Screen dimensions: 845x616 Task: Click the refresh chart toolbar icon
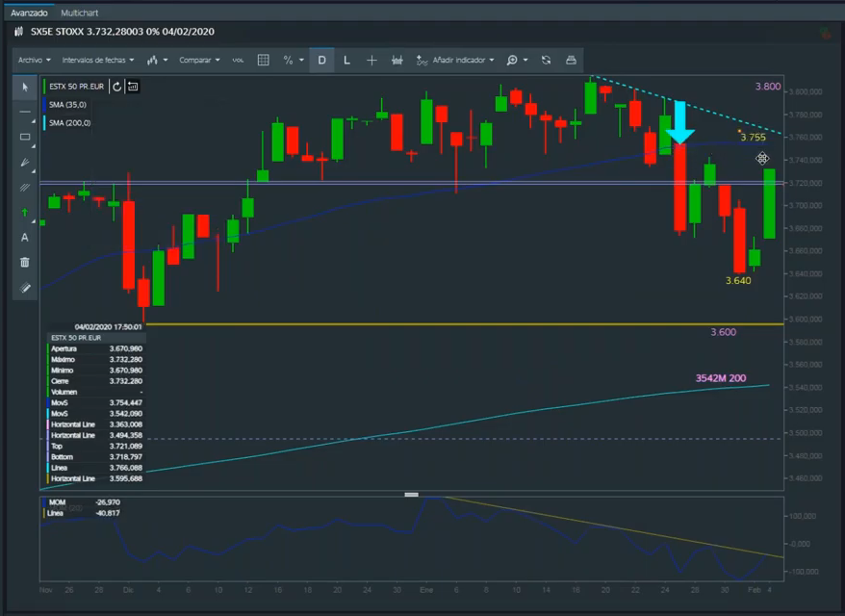click(546, 60)
